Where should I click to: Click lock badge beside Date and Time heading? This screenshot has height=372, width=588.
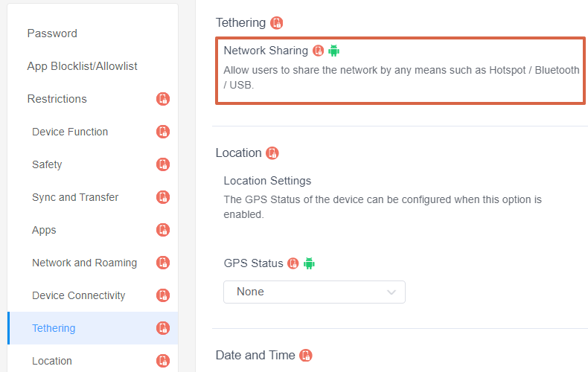[306, 355]
